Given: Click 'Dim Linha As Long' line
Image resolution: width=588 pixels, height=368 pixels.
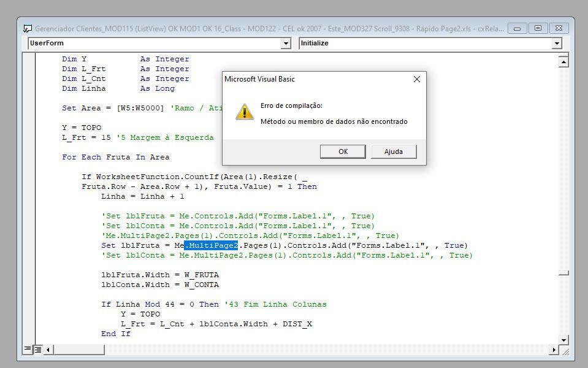Looking at the screenshot, I should click(118, 88).
